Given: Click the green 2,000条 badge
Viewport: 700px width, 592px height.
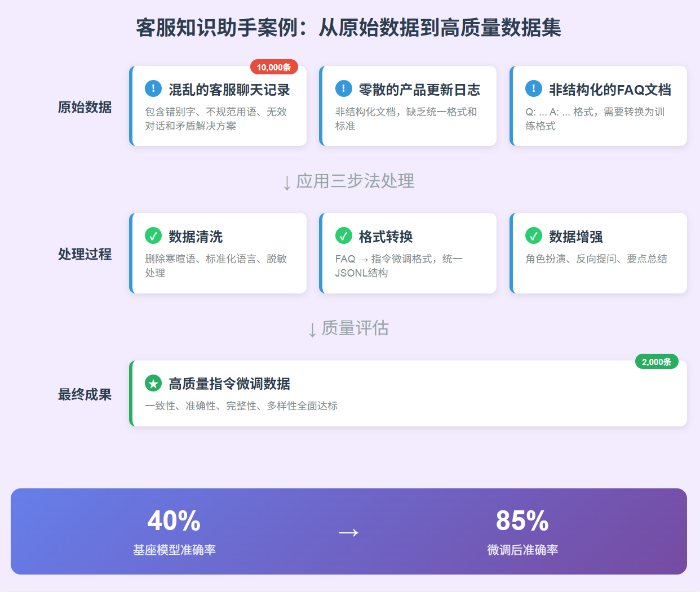Looking at the screenshot, I should click(x=657, y=361).
